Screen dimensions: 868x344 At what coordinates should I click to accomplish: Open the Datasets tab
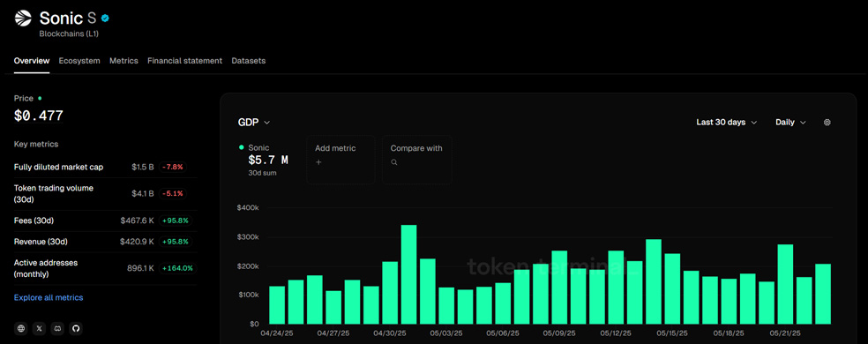249,61
